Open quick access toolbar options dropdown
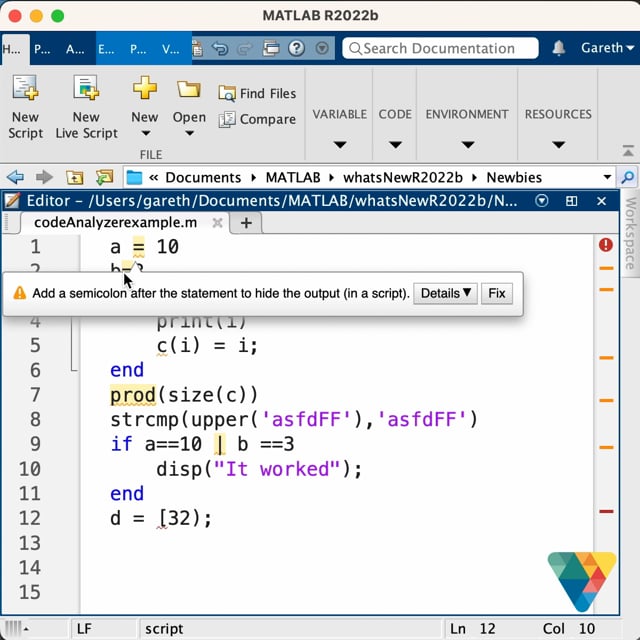This screenshot has height=640, width=640. pyautogui.click(x=322, y=49)
